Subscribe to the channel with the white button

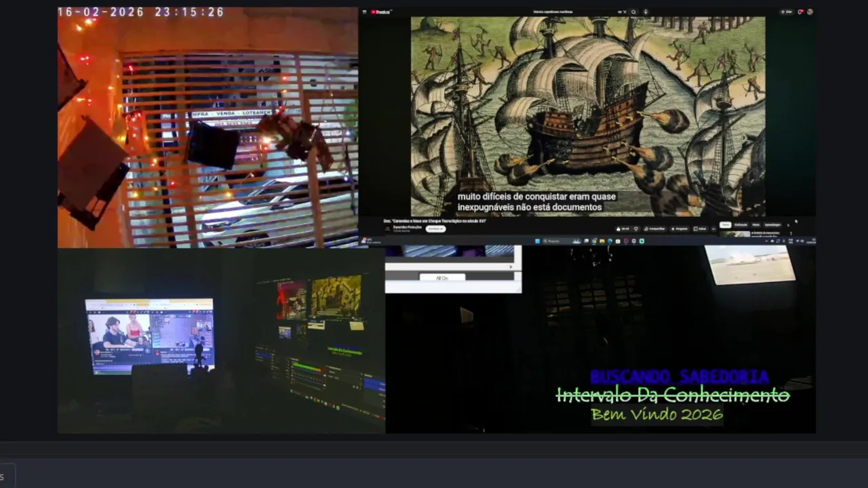pos(435,229)
